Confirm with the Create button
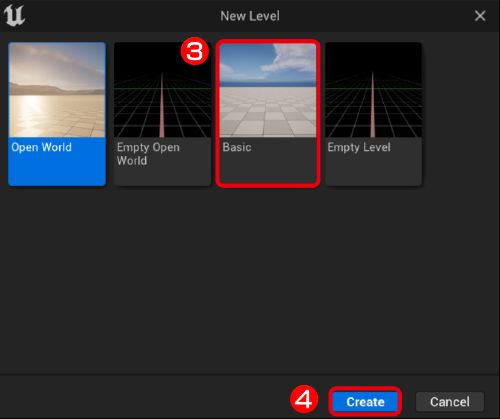 pos(365,402)
